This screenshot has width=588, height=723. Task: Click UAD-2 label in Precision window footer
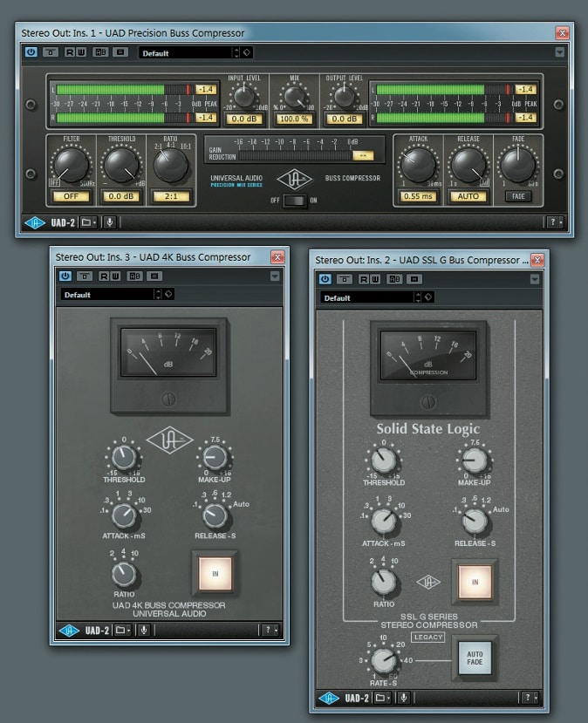point(63,222)
